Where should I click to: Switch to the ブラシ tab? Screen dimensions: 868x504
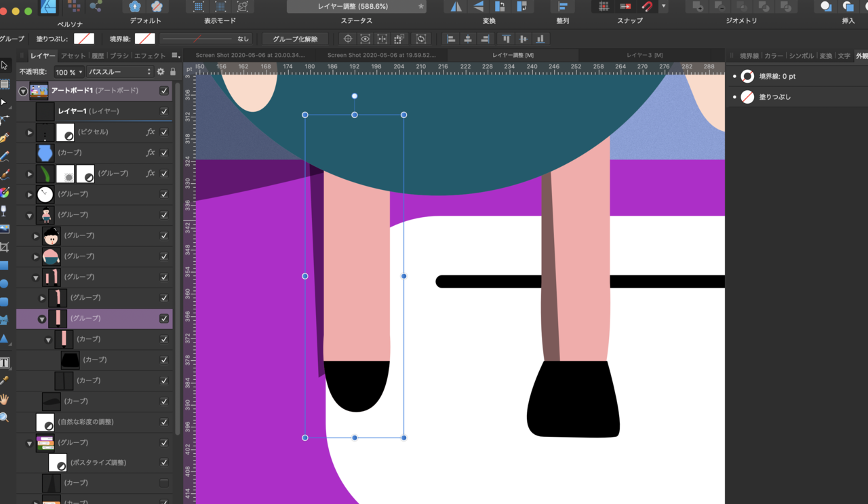point(119,56)
